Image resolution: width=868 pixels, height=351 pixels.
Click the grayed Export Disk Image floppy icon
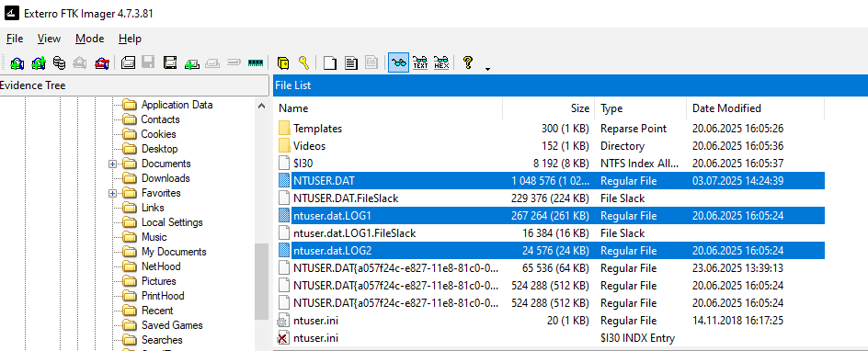point(148,63)
